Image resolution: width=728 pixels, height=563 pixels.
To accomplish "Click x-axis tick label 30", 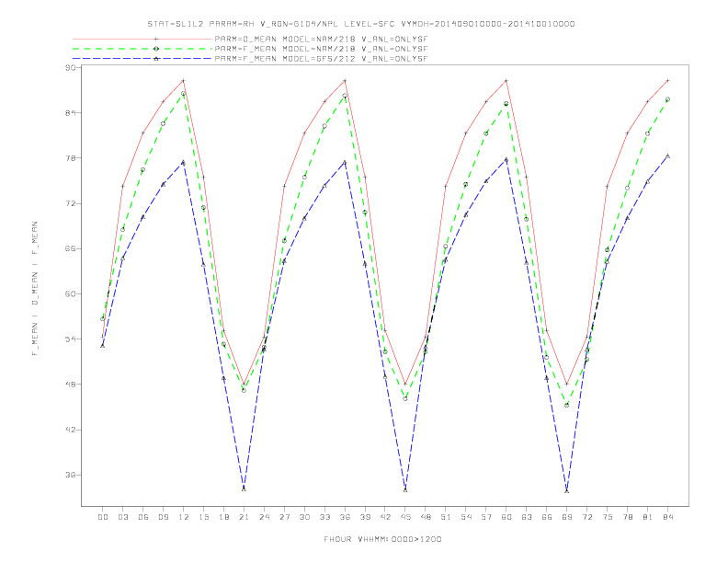I will [x=304, y=517].
